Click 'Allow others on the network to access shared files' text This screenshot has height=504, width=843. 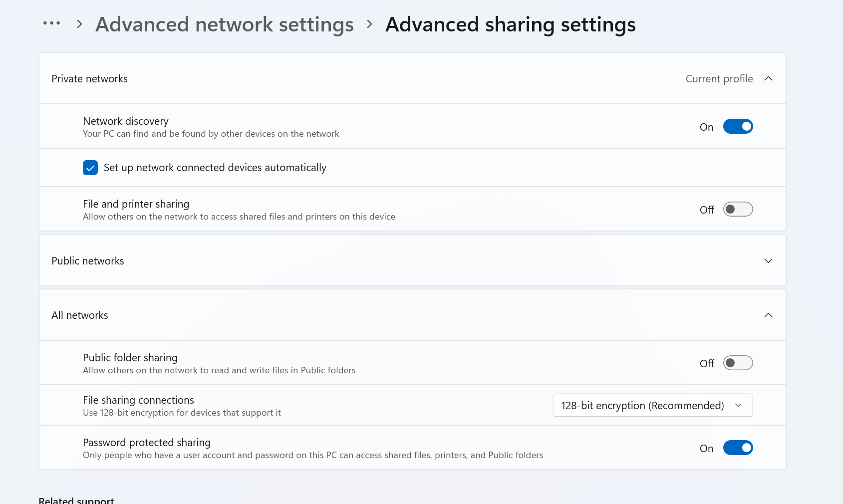tap(239, 217)
